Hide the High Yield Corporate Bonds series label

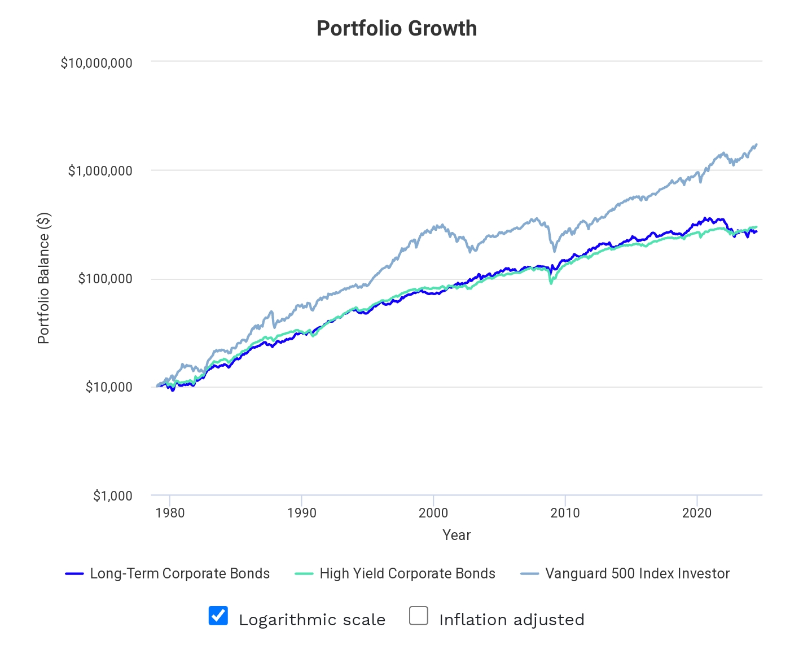tap(407, 573)
